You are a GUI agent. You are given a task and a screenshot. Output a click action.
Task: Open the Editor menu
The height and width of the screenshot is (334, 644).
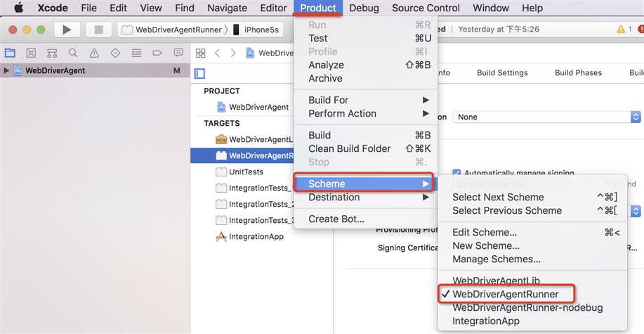[x=273, y=8]
